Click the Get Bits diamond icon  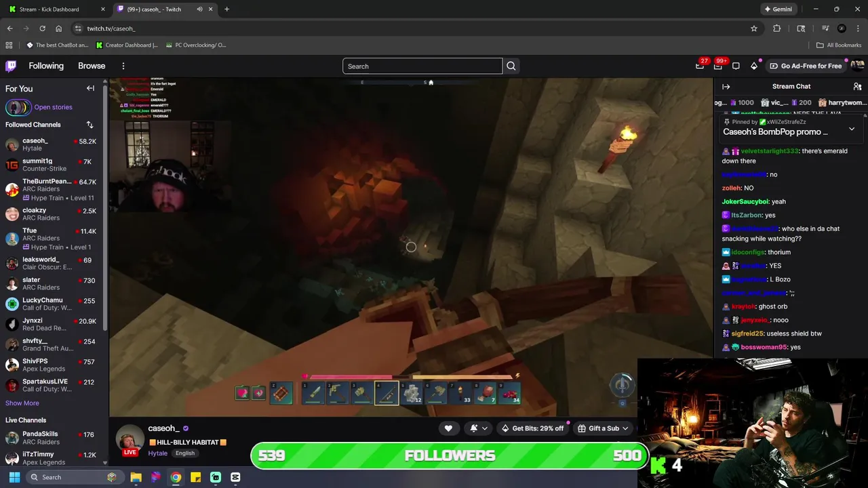(754, 66)
